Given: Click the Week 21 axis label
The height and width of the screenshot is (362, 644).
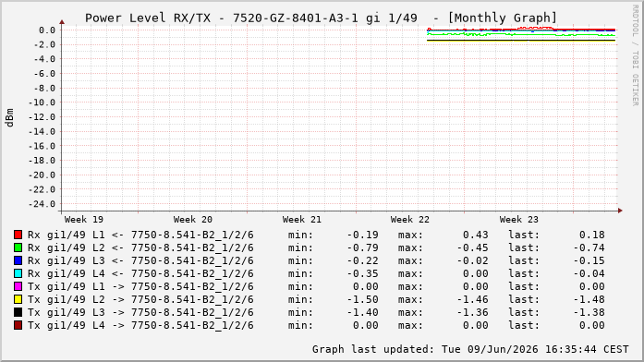Looking at the screenshot, I should (x=302, y=220).
